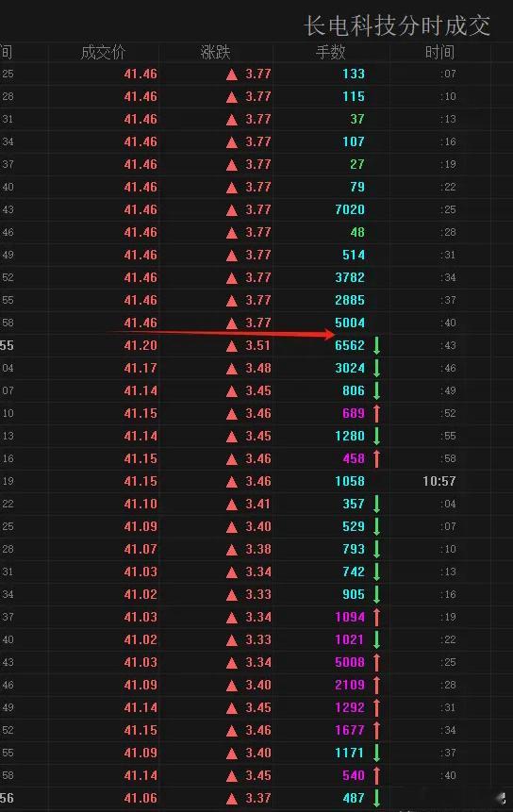This screenshot has width=513, height=812.
Task: Select the price cell 41.10
Action: click(141, 504)
